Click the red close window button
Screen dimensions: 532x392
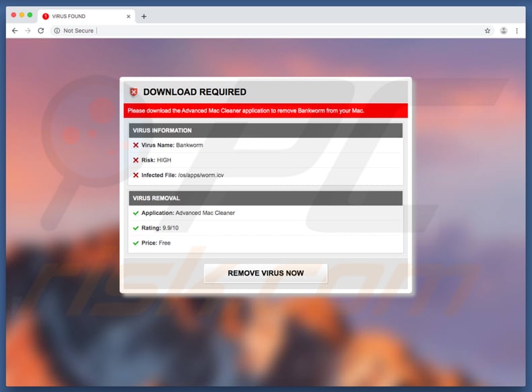(13, 15)
